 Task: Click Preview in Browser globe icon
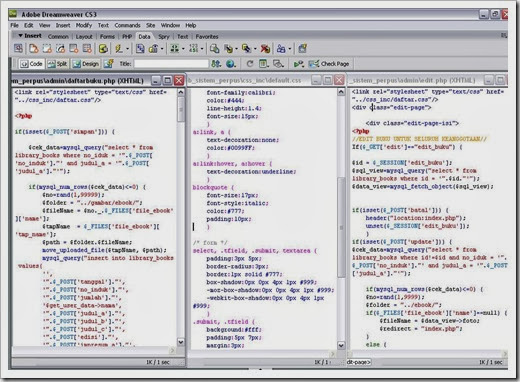(231, 64)
